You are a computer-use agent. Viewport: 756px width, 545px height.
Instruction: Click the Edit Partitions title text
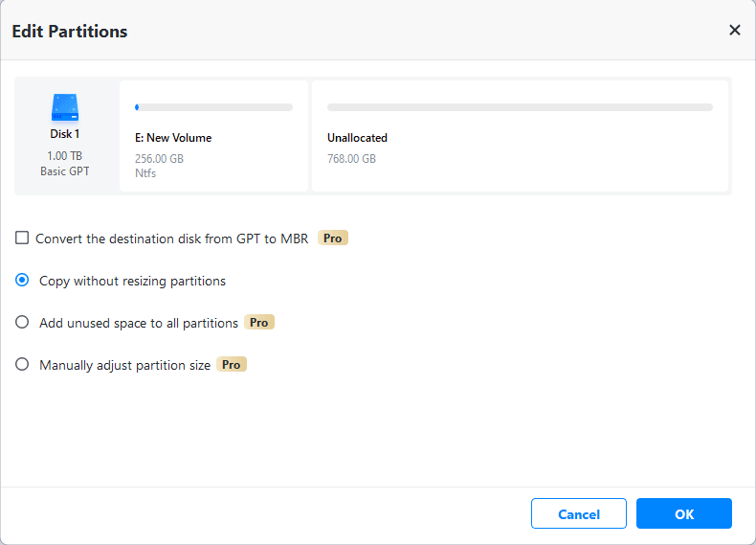pos(69,32)
